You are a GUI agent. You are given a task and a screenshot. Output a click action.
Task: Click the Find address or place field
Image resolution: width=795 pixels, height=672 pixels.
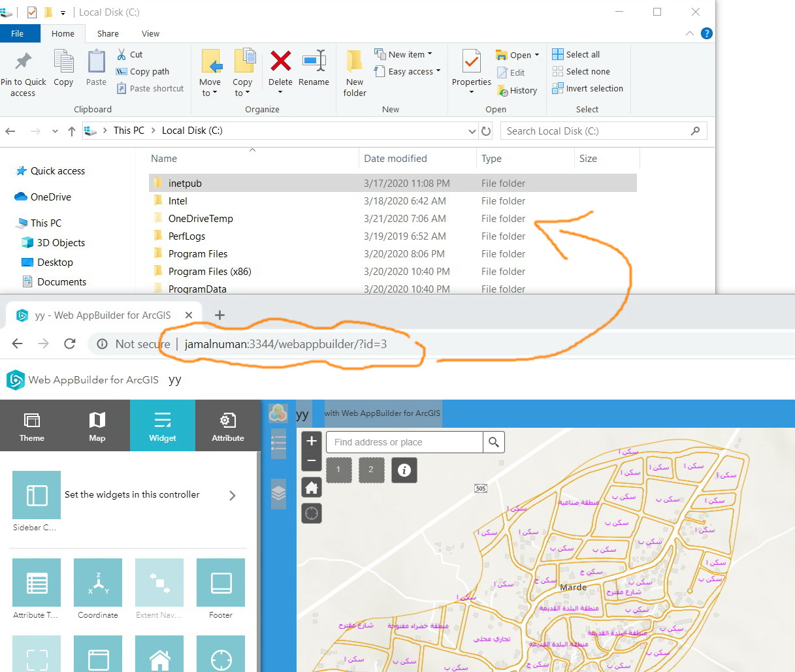(404, 442)
